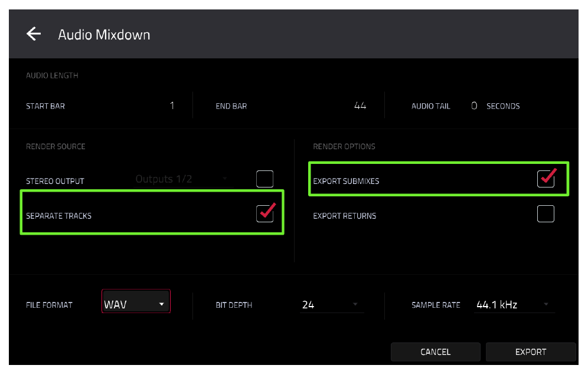
Task: Select the Start Bar value 1
Action: 172,106
